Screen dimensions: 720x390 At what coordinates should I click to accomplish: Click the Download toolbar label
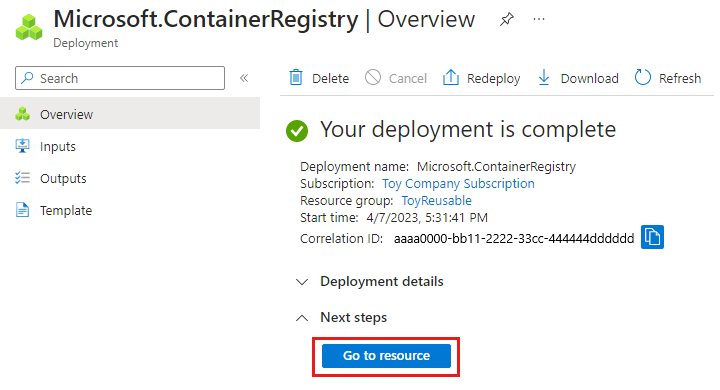[590, 79]
